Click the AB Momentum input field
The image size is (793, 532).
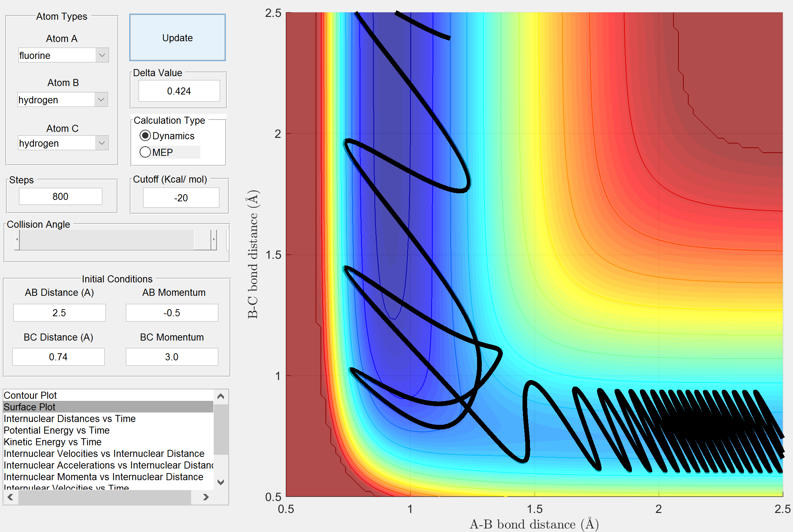[172, 313]
